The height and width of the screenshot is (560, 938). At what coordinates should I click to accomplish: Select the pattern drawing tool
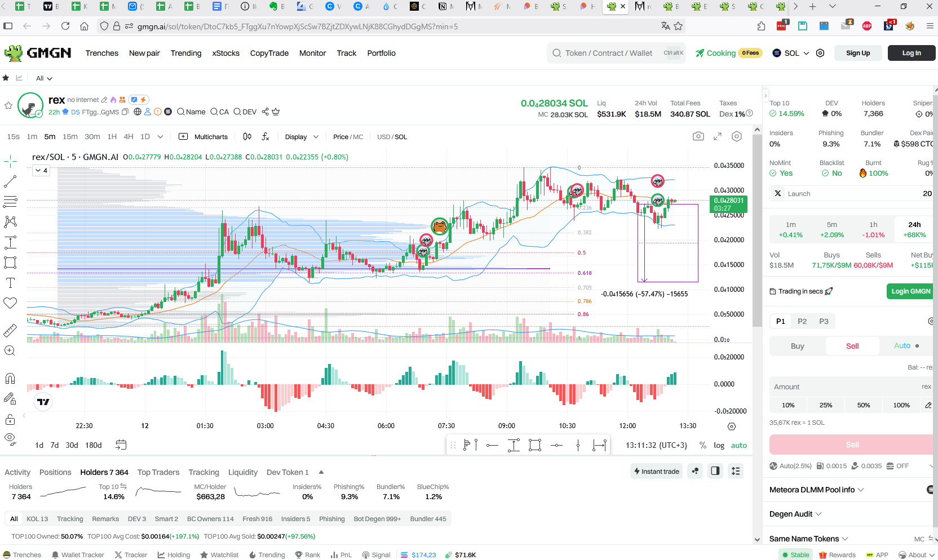[10, 222]
